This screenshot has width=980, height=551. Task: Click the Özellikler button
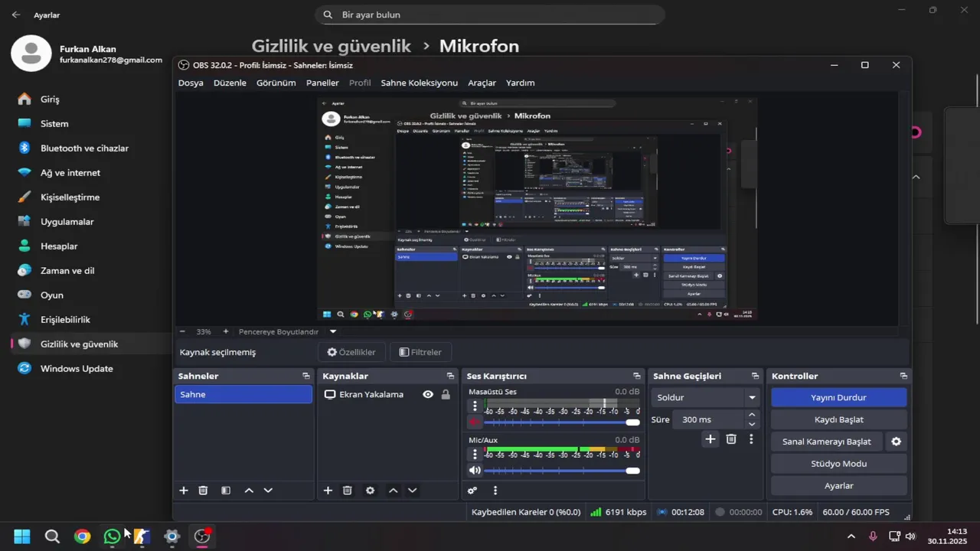click(351, 352)
